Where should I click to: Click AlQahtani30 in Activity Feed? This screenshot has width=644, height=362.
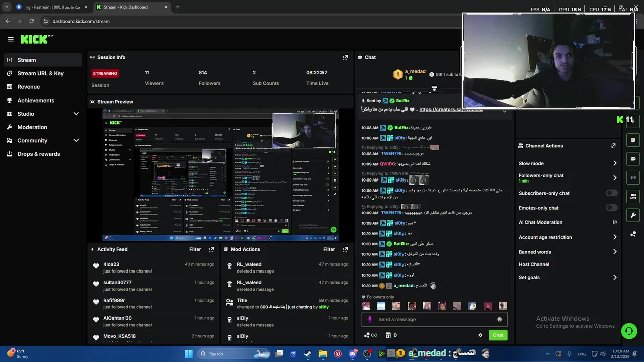pos(117,318)
